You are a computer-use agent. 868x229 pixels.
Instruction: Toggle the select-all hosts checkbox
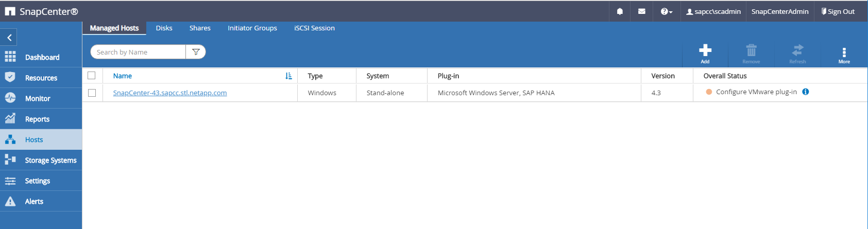pos(92,76)
